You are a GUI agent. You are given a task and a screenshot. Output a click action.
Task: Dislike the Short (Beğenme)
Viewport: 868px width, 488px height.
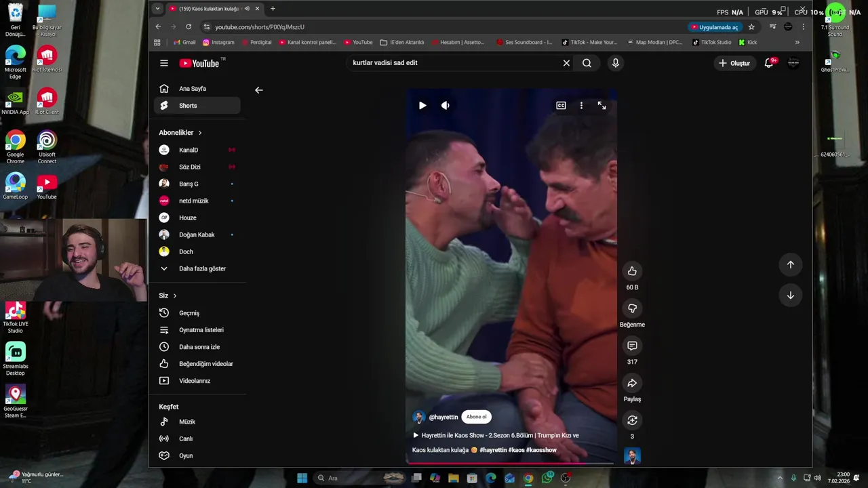[x=632, y=308]
